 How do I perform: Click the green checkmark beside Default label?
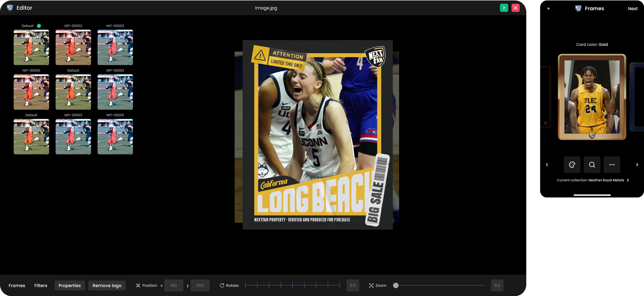(39, 26)
